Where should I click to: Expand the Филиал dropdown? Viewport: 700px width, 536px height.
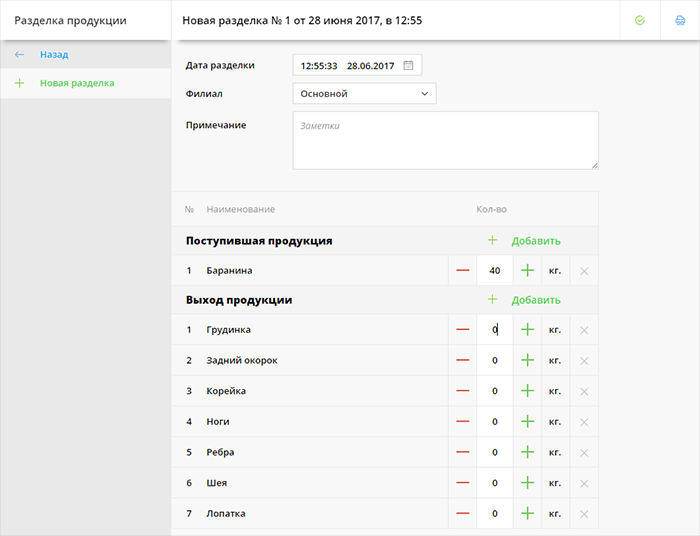(364, 93)
